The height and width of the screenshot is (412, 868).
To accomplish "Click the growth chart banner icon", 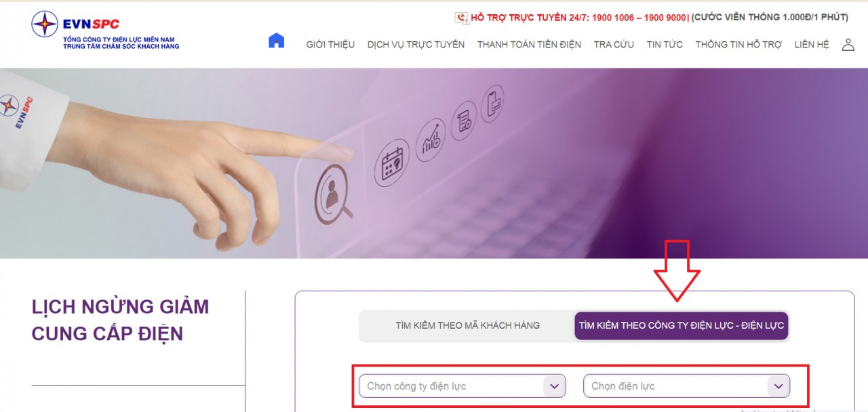I will 431,140.
